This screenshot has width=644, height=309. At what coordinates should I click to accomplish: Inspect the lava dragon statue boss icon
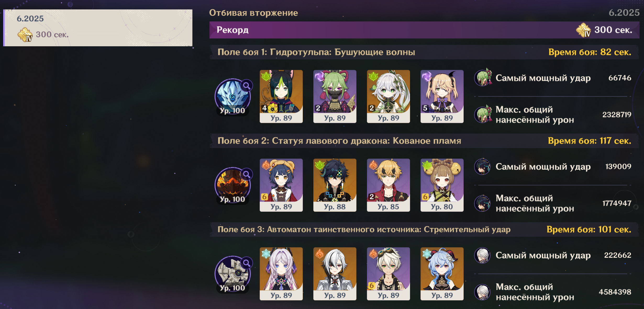point(232,185)
